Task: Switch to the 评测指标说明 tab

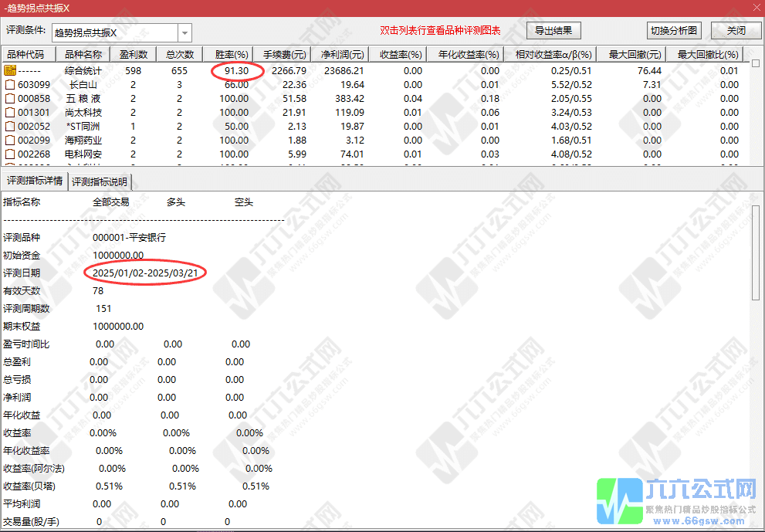Action: click(100, 181)
